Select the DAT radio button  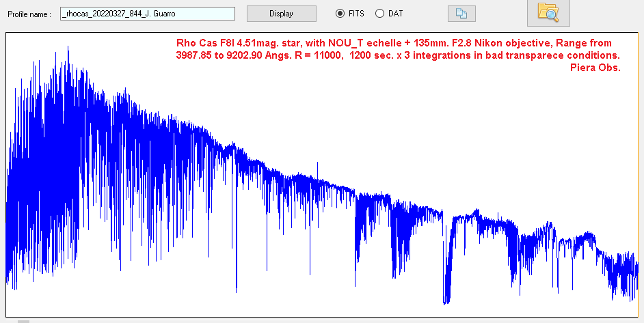(379, 14)
